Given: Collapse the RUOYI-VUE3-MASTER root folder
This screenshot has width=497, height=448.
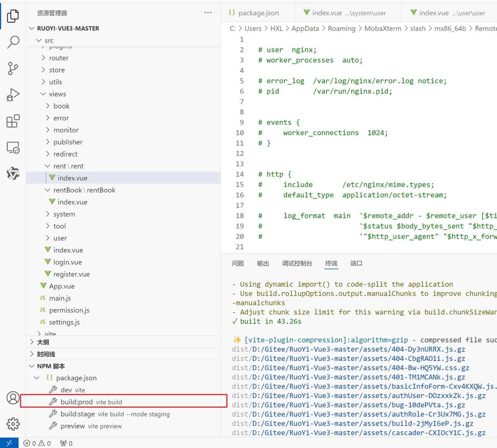Looking at the screenshot, I should click(32, 28).
